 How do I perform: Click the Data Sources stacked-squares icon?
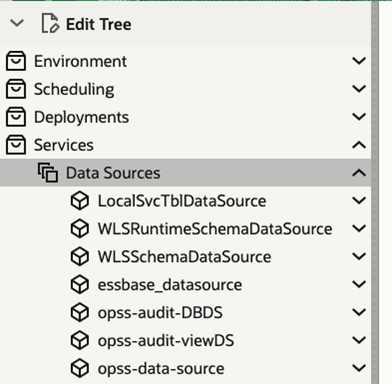[x=48, y=173]
